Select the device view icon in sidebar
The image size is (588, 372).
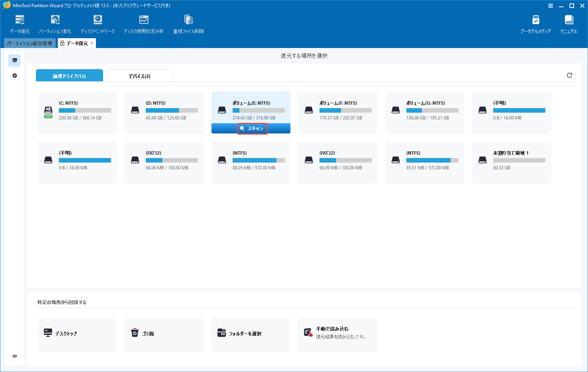[14, 60]
